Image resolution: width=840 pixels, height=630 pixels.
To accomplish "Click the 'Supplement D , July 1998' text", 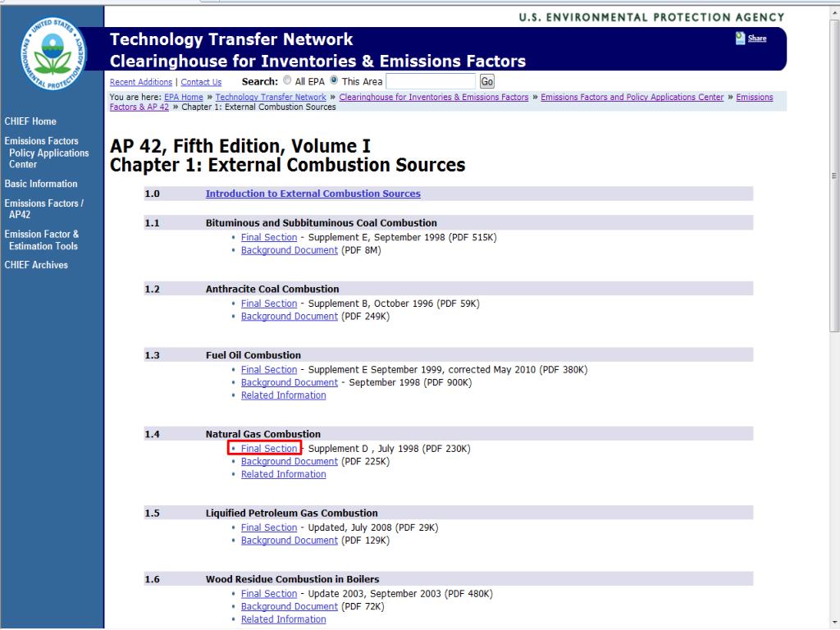I will 363,449.
